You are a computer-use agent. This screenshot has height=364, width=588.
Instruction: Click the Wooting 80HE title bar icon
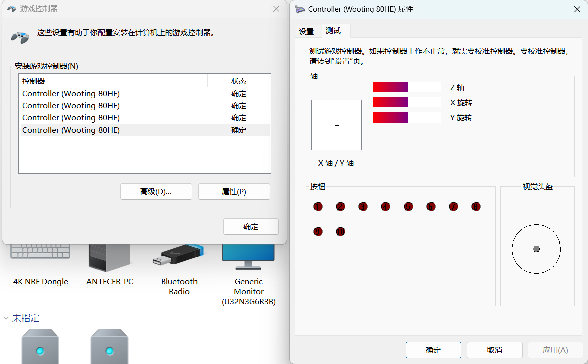click(x=300, y=9)
